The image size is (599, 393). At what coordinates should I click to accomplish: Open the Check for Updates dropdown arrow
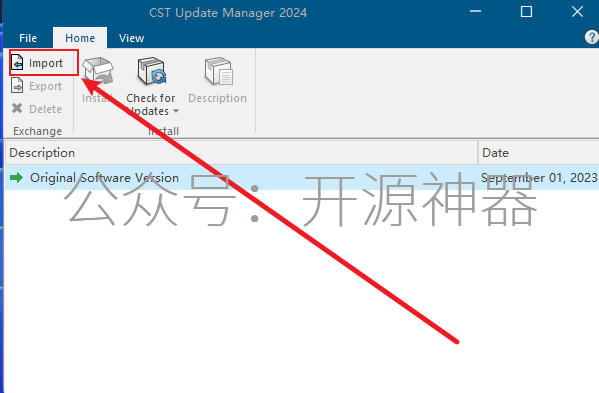176,111
